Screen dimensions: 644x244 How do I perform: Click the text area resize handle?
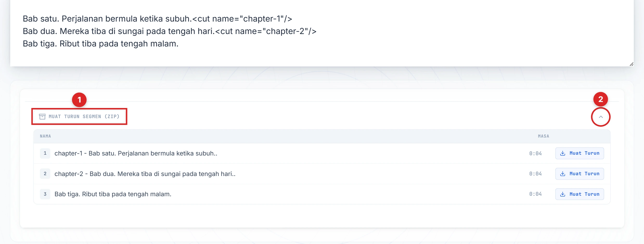[x=631, y=64]
